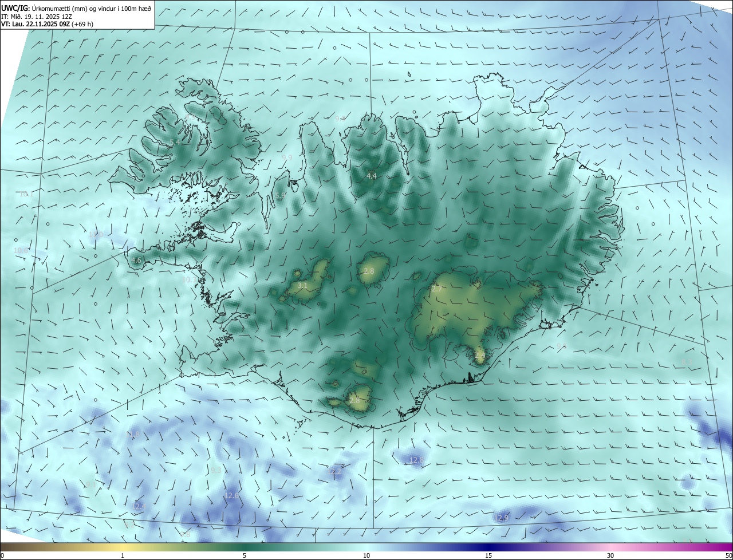This screenshot has height=560, width=733.
Task: Click the 4.4 value label in north Iceland
Action: coord(372,176)
